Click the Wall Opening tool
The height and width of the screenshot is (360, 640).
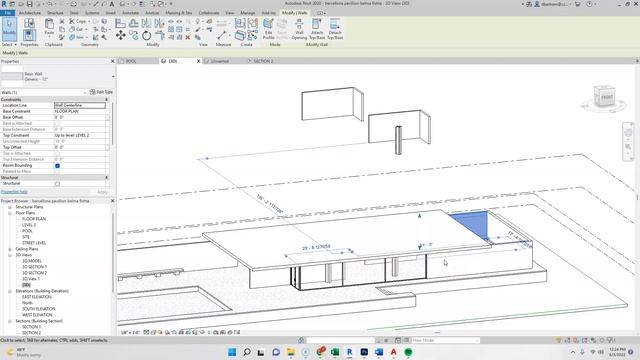pyautogui.click(x=299, y=29)
